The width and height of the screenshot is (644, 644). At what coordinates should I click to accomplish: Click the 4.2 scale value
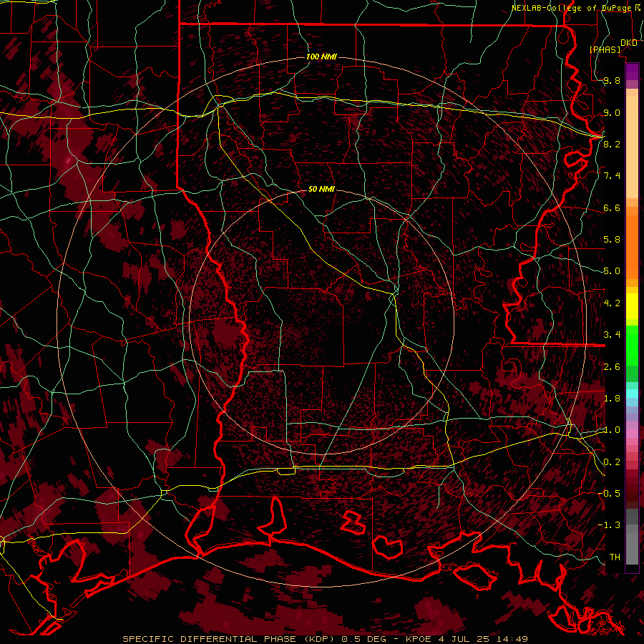tap(612, 303)
